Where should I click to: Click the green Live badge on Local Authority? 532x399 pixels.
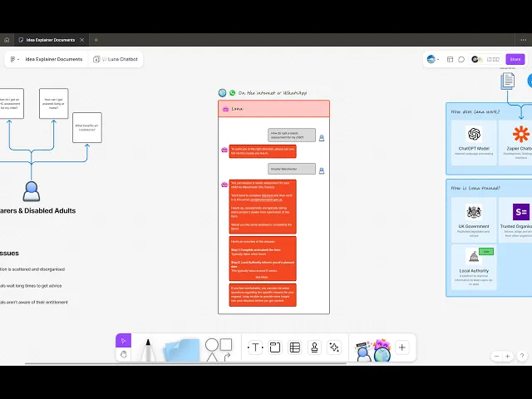(486, 251)
